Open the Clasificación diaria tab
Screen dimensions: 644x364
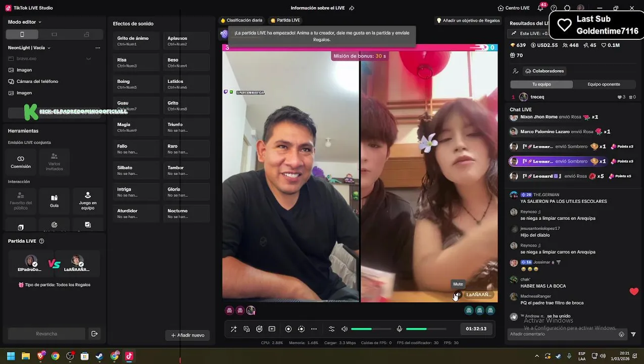coord(241,20)
